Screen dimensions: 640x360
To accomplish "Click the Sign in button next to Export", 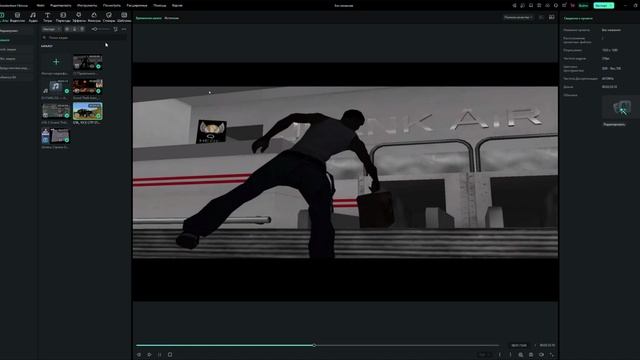I will 584,5.
